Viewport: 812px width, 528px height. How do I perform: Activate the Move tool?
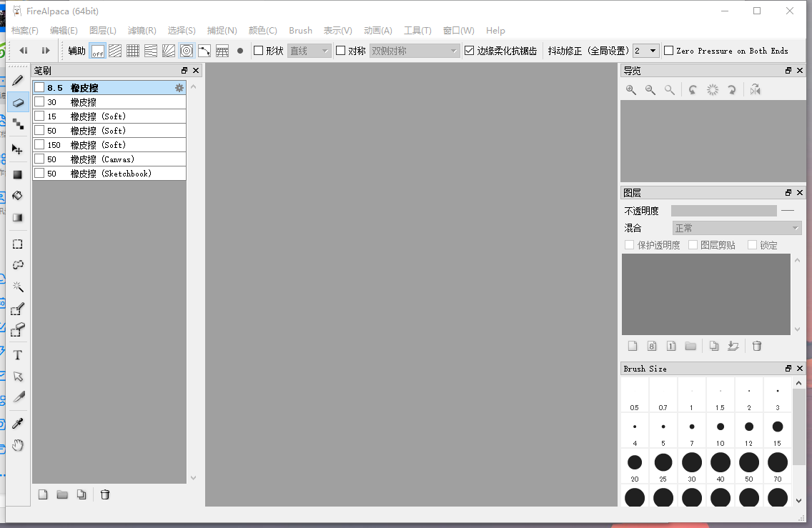coord(17,149)
